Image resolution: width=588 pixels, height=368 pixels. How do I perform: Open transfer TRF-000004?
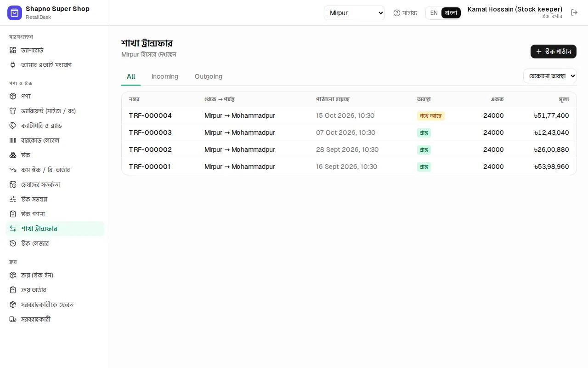tap(150, 115)
